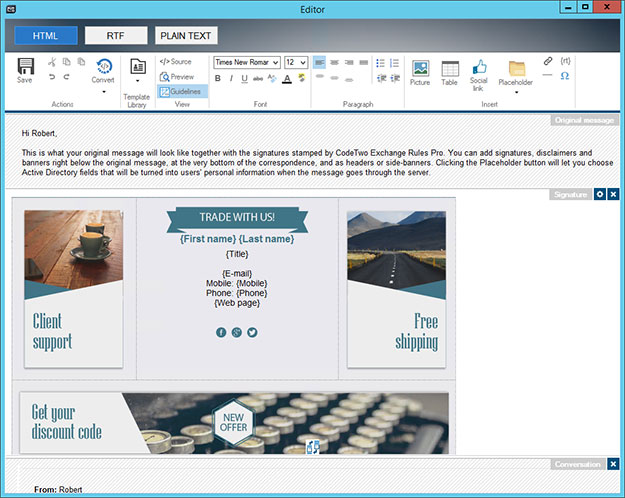The height and width of the screenshot is (498, 625).
Task: Select the Free shipping banner image
Action: (396, 289)
